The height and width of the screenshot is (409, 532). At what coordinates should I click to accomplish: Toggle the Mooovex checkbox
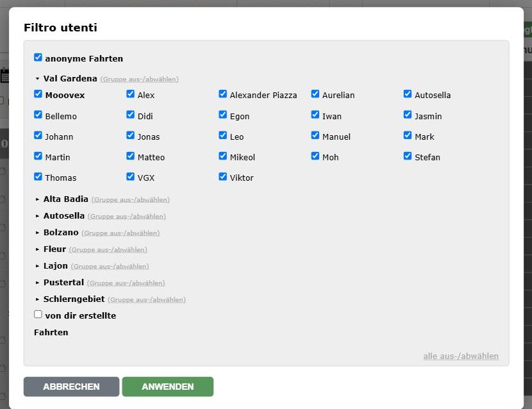point(38,94)
